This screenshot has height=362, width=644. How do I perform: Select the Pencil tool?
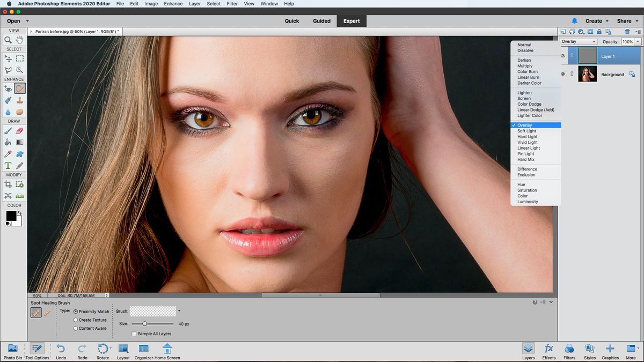20,166
